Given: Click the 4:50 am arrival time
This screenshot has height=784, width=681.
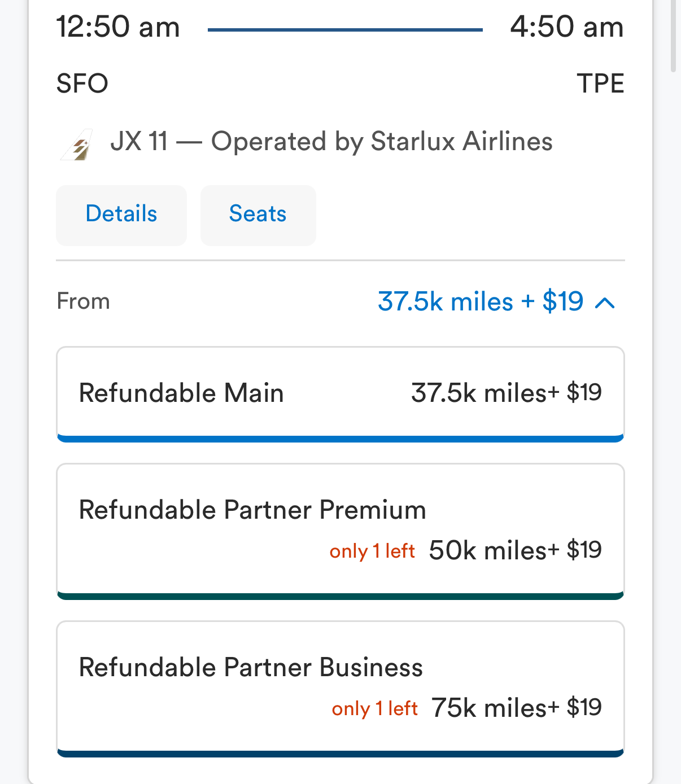Looking at the screenshot, I should (566, 27).
